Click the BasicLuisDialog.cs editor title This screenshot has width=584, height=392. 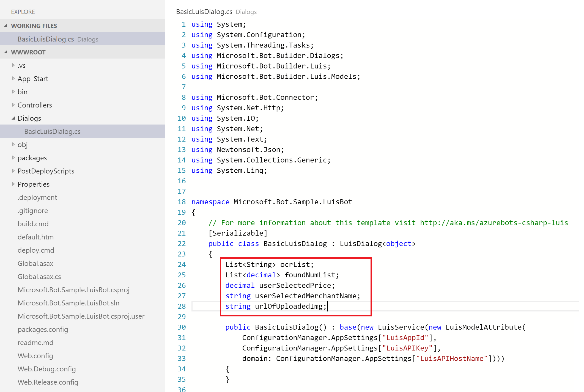pyautogui.click(x=204, y=12)
